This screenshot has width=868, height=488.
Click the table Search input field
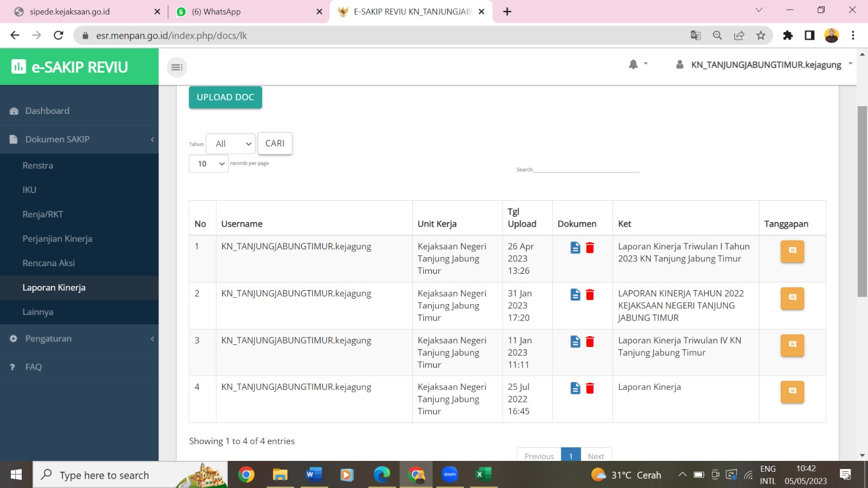(586, 169)
